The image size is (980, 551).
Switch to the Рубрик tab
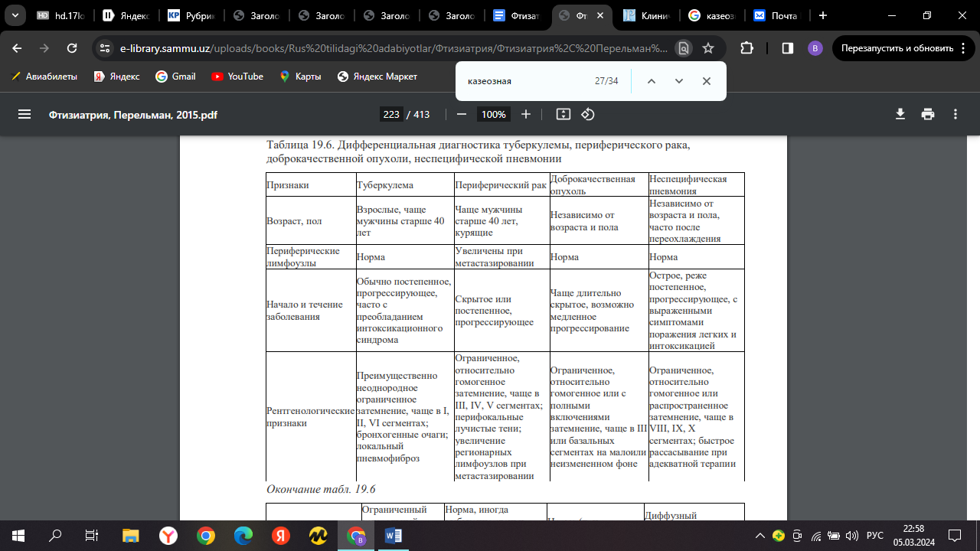[x=193, y=15]
